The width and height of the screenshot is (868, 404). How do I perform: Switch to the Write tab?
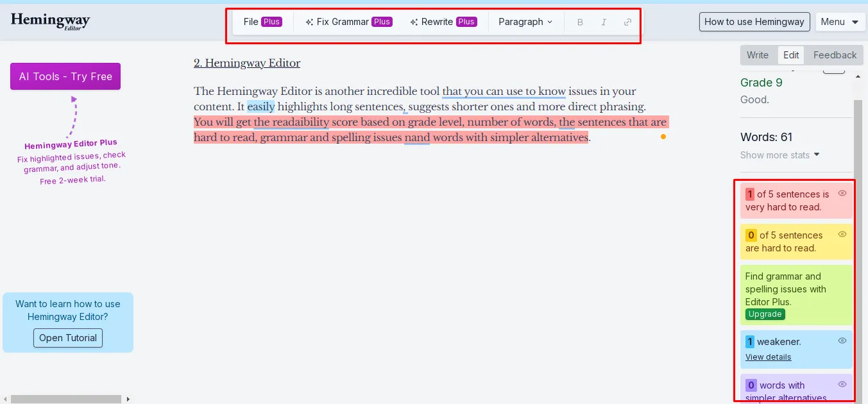[758, 55]
